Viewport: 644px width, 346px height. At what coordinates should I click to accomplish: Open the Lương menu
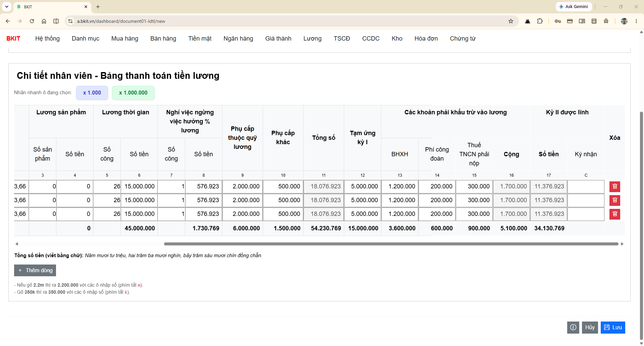point(312,39)
